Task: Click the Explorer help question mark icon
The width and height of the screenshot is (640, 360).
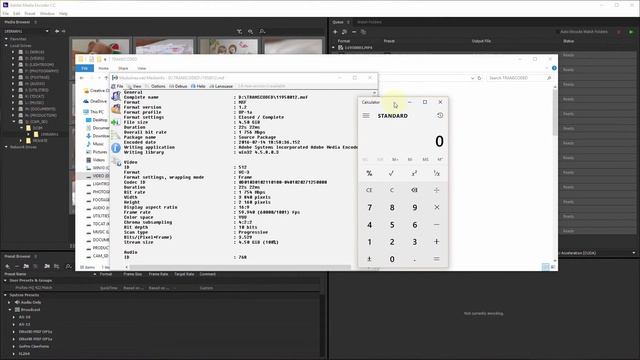Action: (x=554, y=68)
